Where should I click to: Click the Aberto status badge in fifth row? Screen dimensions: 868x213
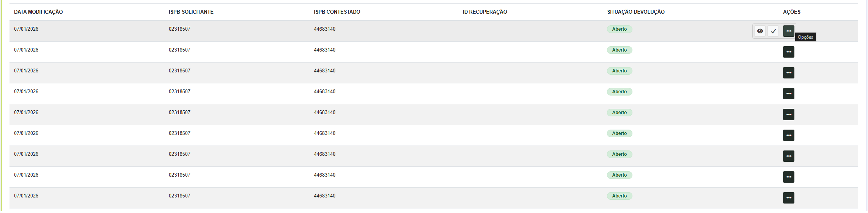[x=619, y=113]
